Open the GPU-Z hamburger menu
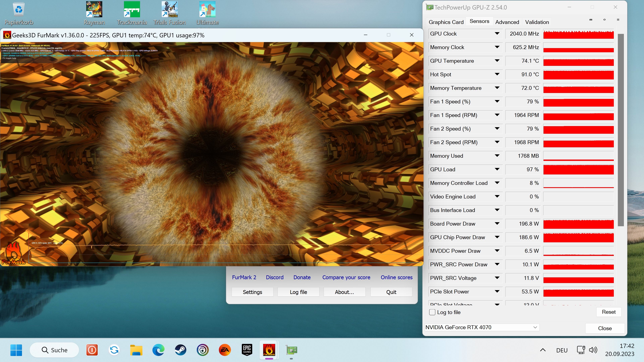Viewport: 644px width, 362px height. tap(618, 20)
